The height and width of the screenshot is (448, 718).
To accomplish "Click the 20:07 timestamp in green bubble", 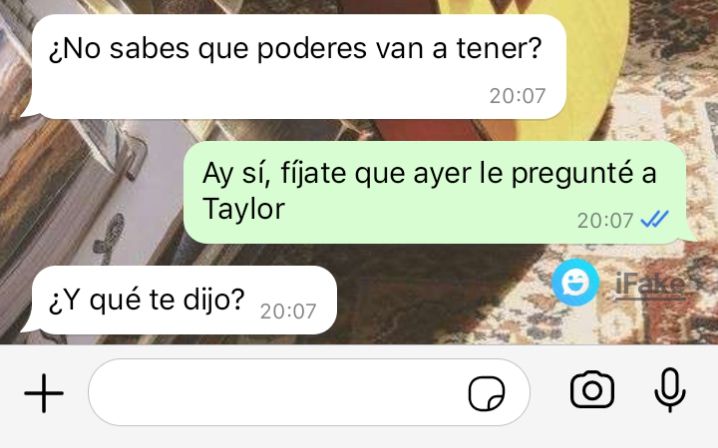I will coord(605,221).
